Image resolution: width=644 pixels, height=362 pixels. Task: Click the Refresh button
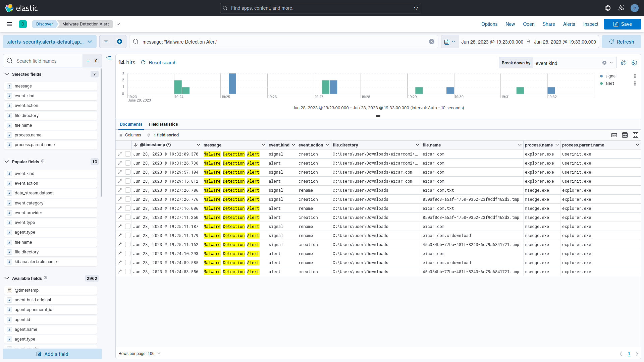pos(621,42)
